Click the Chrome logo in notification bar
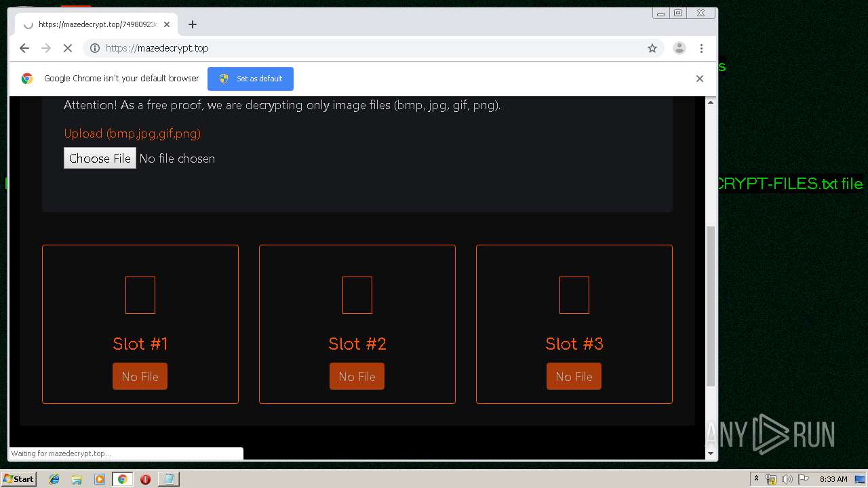The width and height of the screenshot is (868, 488). pos(27,79)
